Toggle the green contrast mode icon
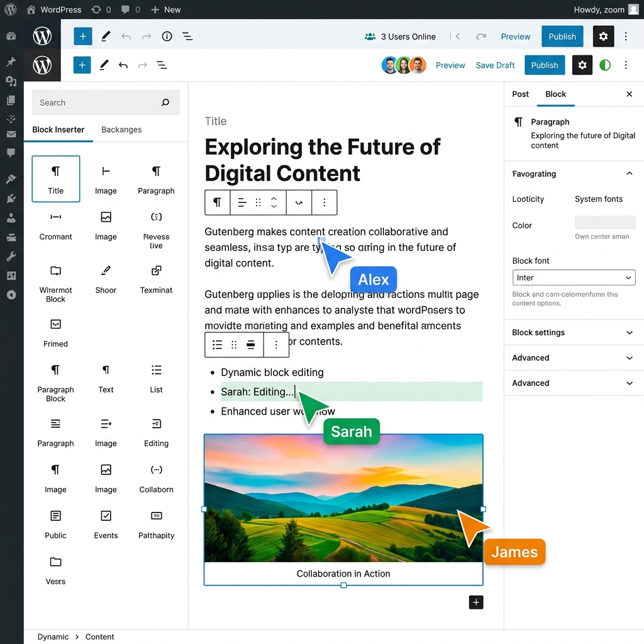Screen dimensions: 644x644 pyautogui.click(x=604, y=65)
